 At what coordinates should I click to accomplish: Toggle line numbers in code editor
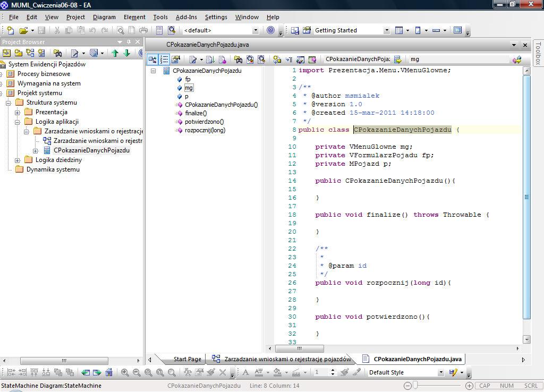click(164, 59)
